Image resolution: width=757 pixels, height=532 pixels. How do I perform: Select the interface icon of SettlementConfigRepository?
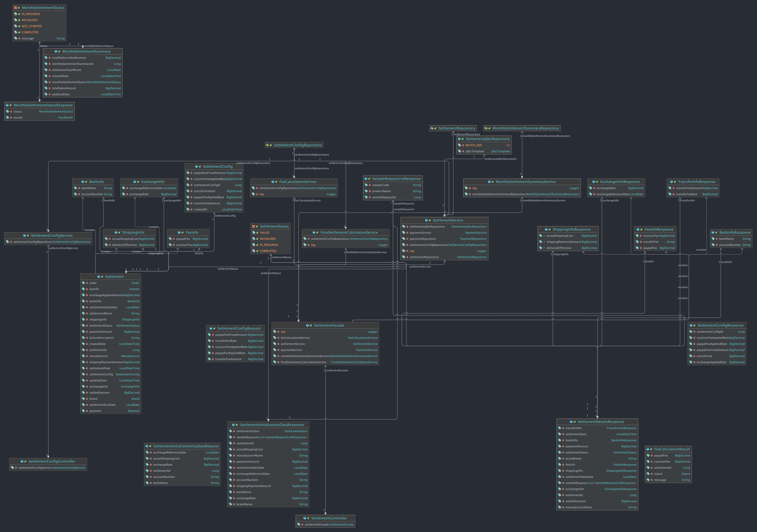point(267,145)
